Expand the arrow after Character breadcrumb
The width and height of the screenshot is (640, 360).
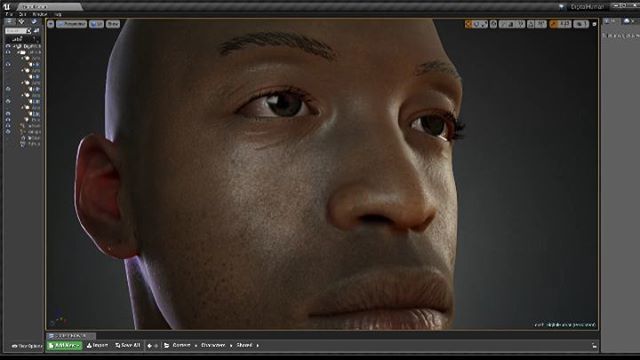(231, 346)
